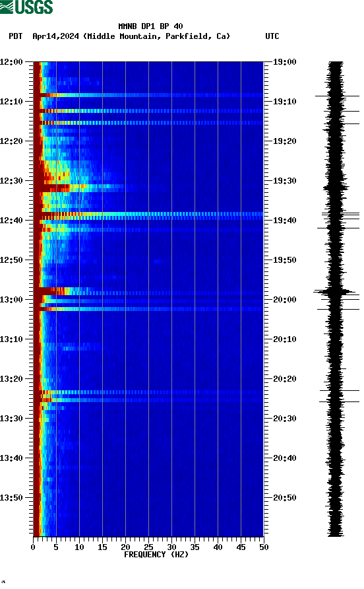Select the title text "MMNB DP1 BP 40"
364x589 pixels.
pyautogui.click(x=150, y=26)
